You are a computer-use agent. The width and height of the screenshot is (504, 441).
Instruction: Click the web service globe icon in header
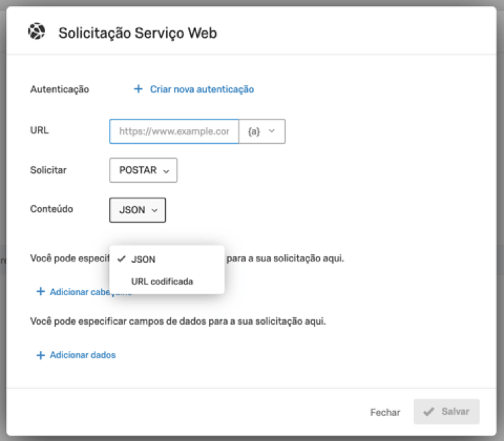coord(36,32)
